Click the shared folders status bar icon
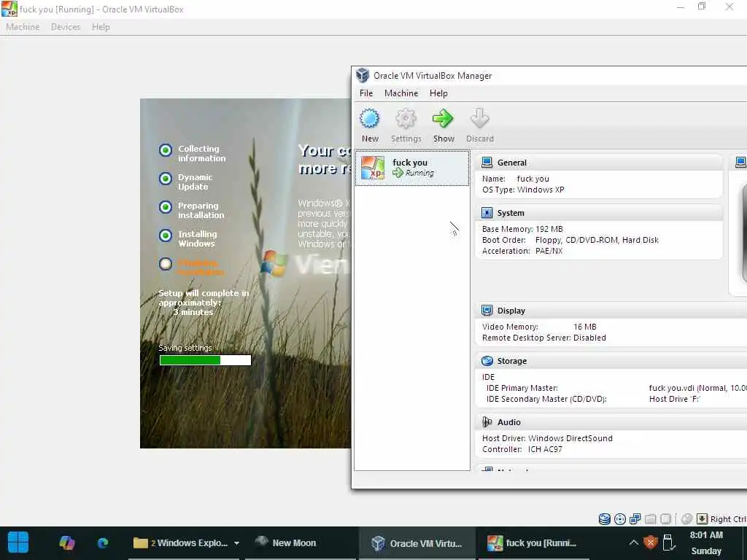Viewport: 747px width, 560px height. 650,519
